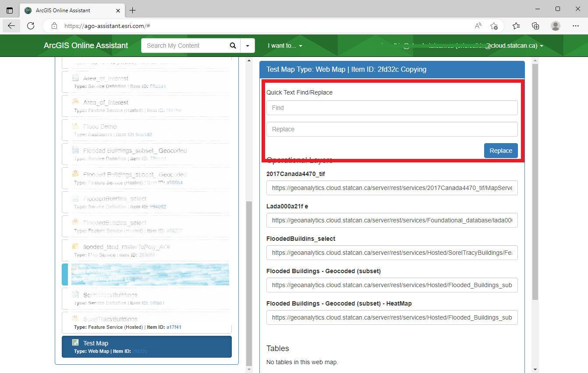Screen dimensions: 588x373
Task: Click the left content list scrollbar thumb
Action: point(249,283)
